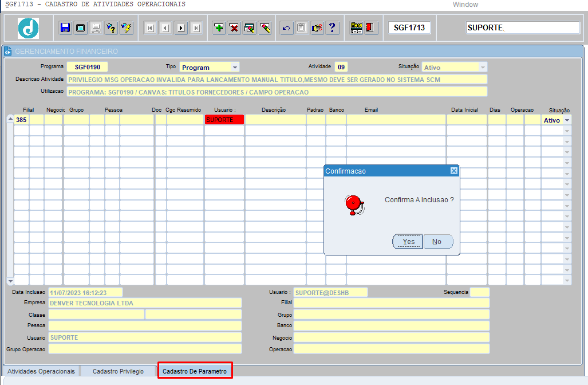Click the 'Descrição' column header
The image size is (588, 385).
tap(274, 110)
